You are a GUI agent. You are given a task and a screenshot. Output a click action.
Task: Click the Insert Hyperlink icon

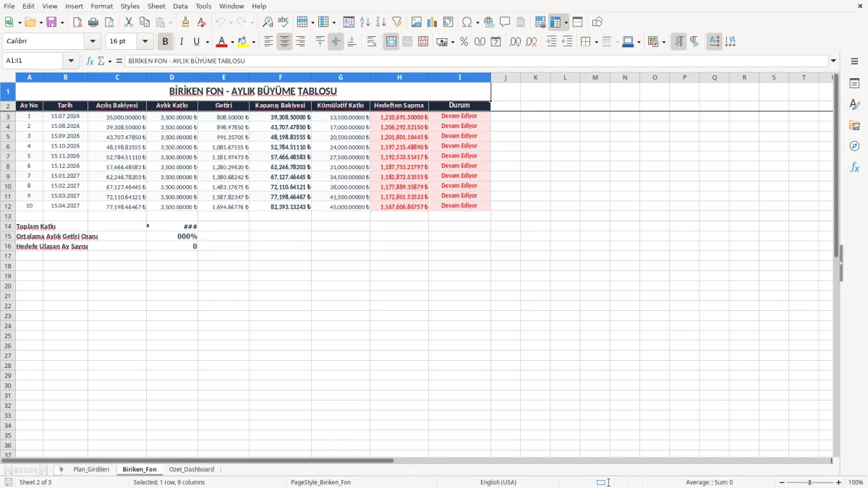(490, 22)
